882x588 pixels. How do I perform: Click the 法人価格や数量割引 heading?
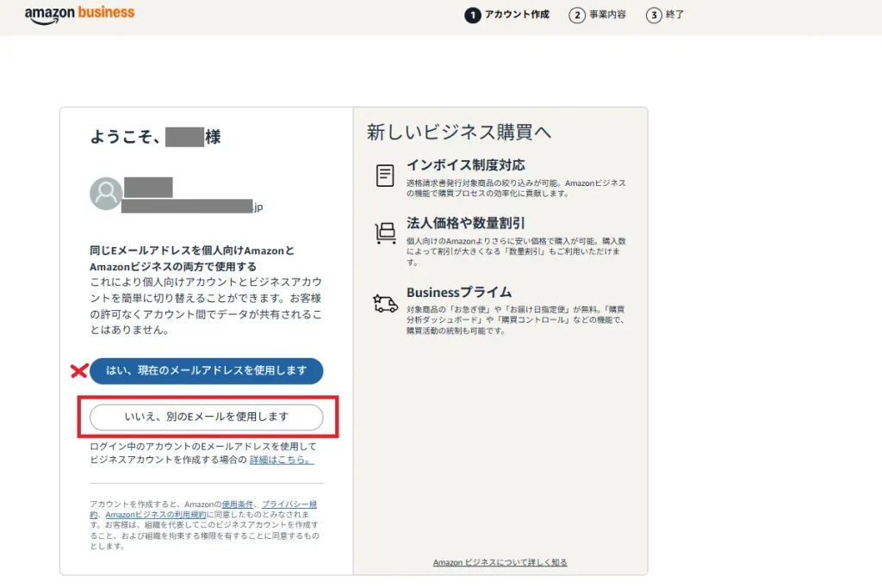(x=466, y=223)
